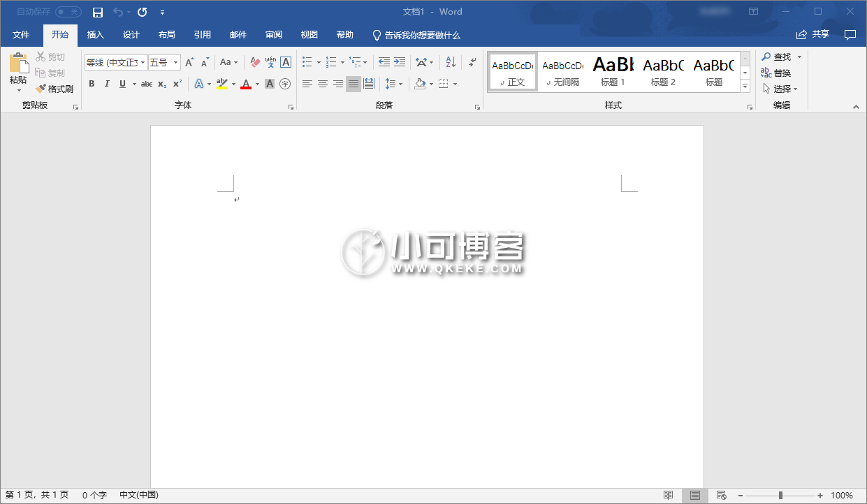867x504 pixels.
Task: Apply the yellow text highlight color
Action: 222,84
